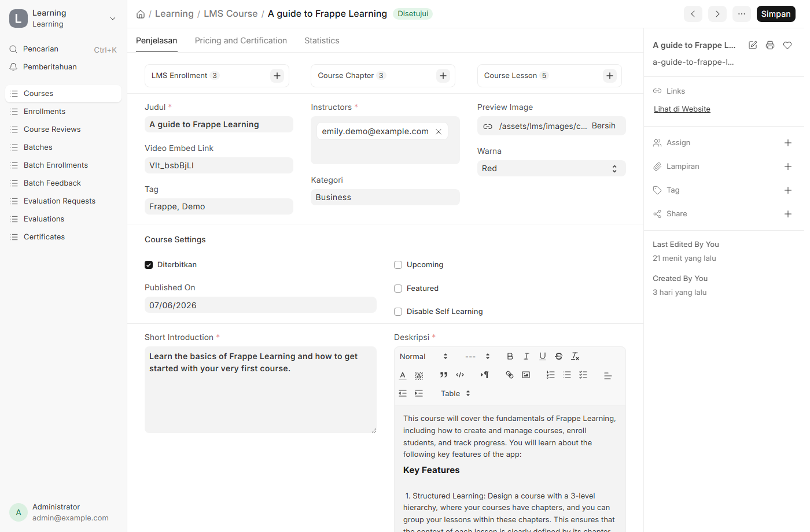Open LMS Course breadcrumb link
This screenshot has width=810, height=532.
230,14
